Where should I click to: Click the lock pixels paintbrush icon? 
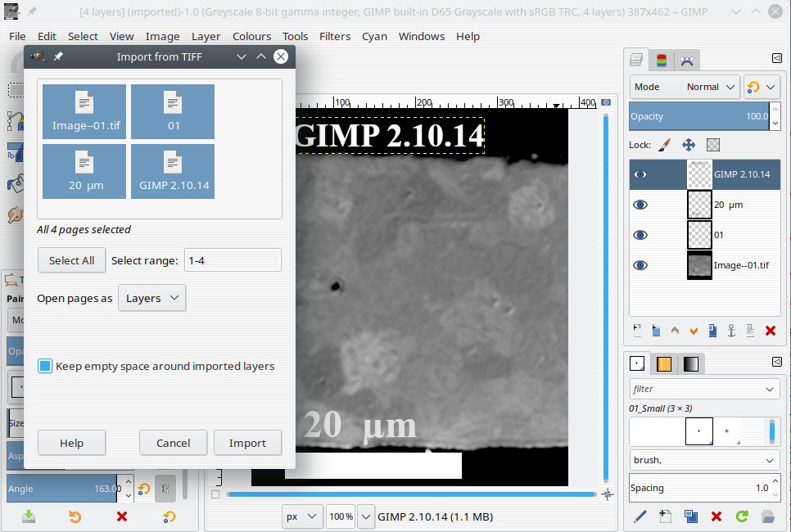click(665, 145)
